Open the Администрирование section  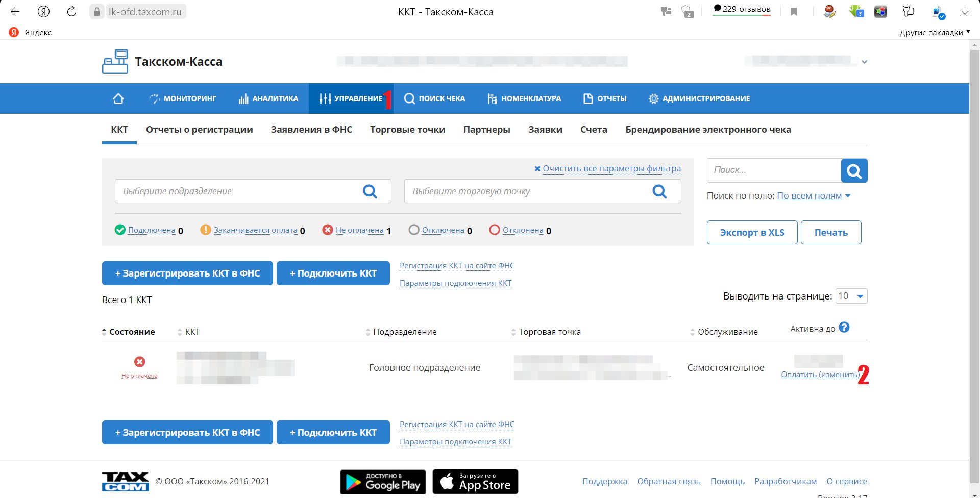click(699, 98)
